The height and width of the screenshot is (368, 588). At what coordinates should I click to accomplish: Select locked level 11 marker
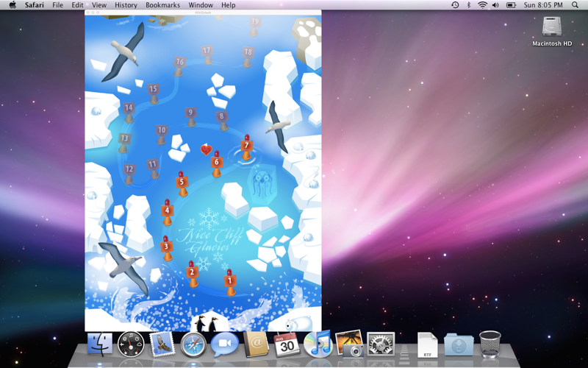point(153,169)
